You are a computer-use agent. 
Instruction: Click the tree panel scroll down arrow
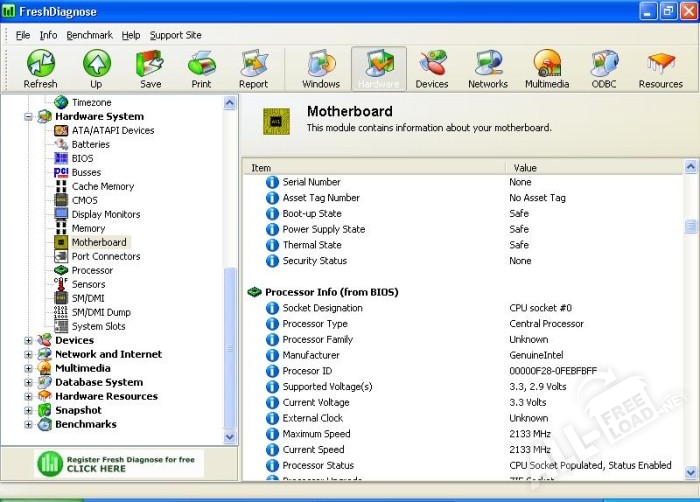pyautogui.click(x=230, y=437)
